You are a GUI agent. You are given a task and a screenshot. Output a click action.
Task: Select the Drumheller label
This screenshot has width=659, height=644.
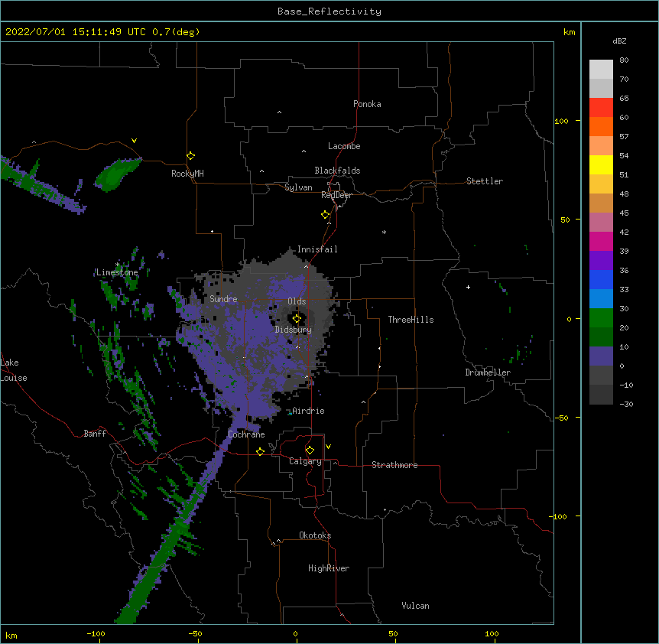(x=488, y=372)
